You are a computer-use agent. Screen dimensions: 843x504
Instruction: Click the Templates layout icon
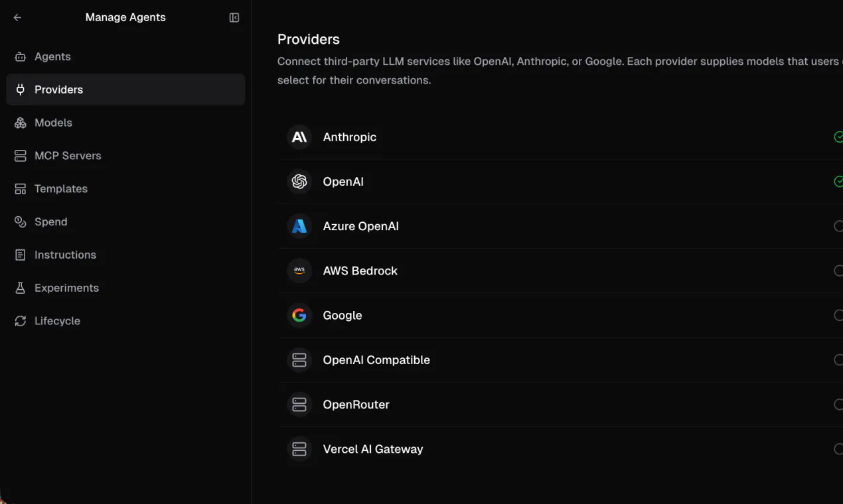click(21, 189)
